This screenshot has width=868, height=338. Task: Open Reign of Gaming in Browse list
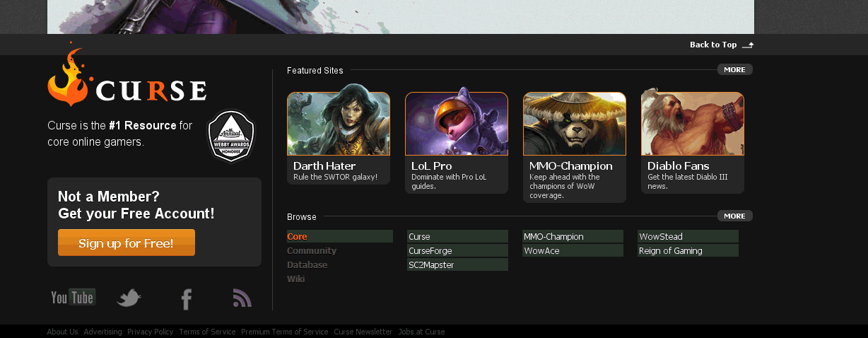[x=688, y=250]
